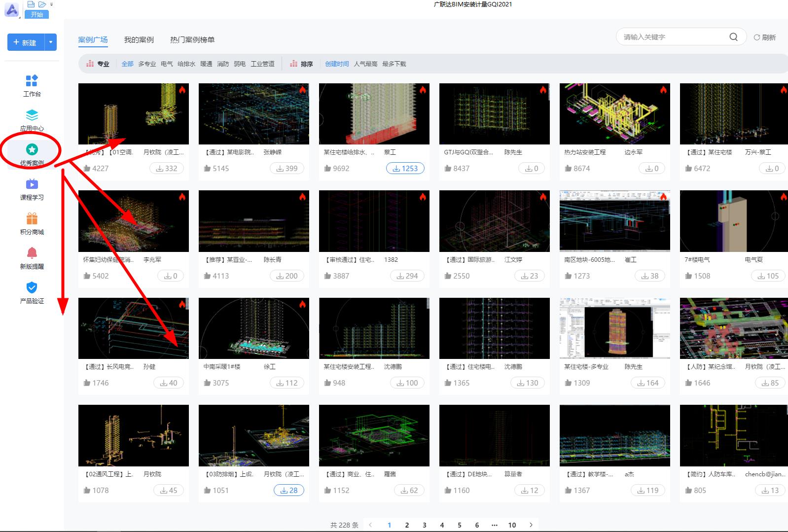Open 新版提醒 bell icon
This screenshot has width=788, height=532.
tap(32, 253)
